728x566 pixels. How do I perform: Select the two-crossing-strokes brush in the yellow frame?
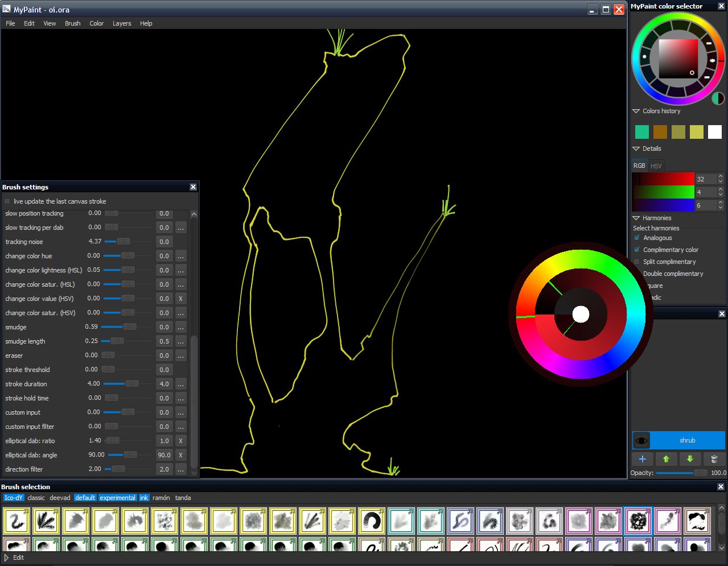312,521
